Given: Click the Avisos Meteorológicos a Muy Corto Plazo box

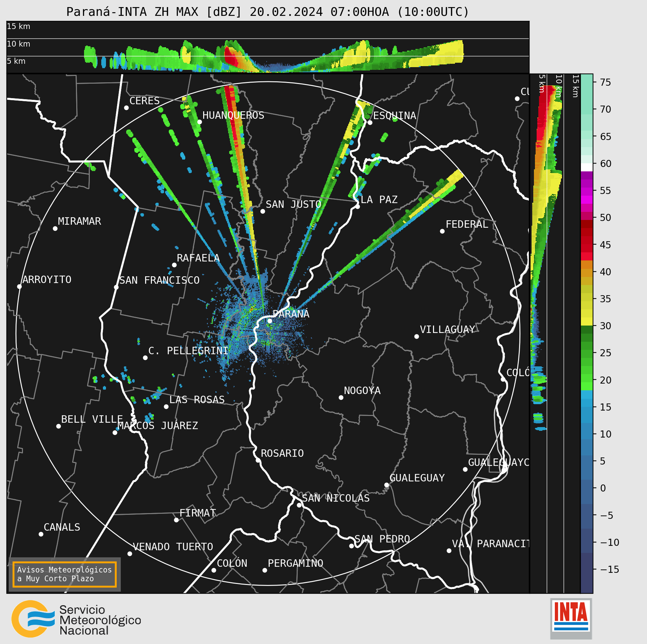Looking at the screenshot, I should tap(64, 574).
